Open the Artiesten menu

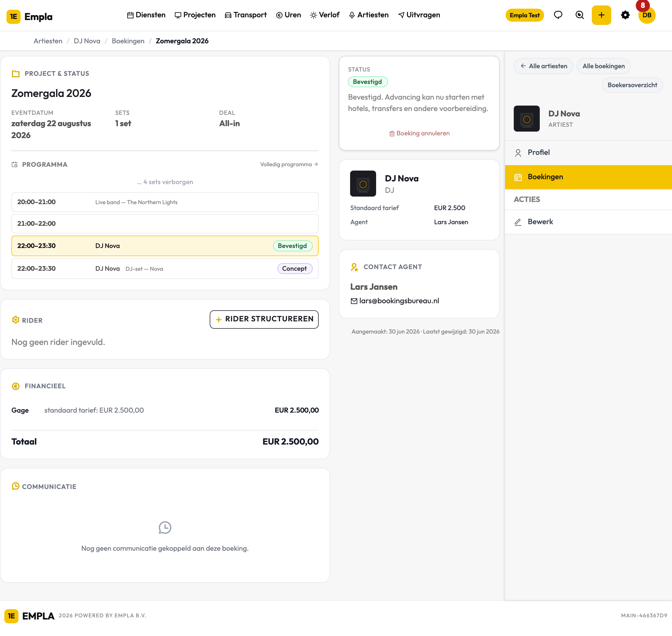(x=369, y=15)
